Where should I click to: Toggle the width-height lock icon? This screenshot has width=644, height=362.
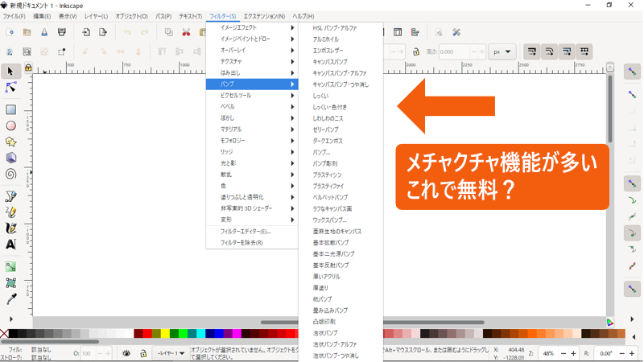pyautogui.click(x=415, y=51)
